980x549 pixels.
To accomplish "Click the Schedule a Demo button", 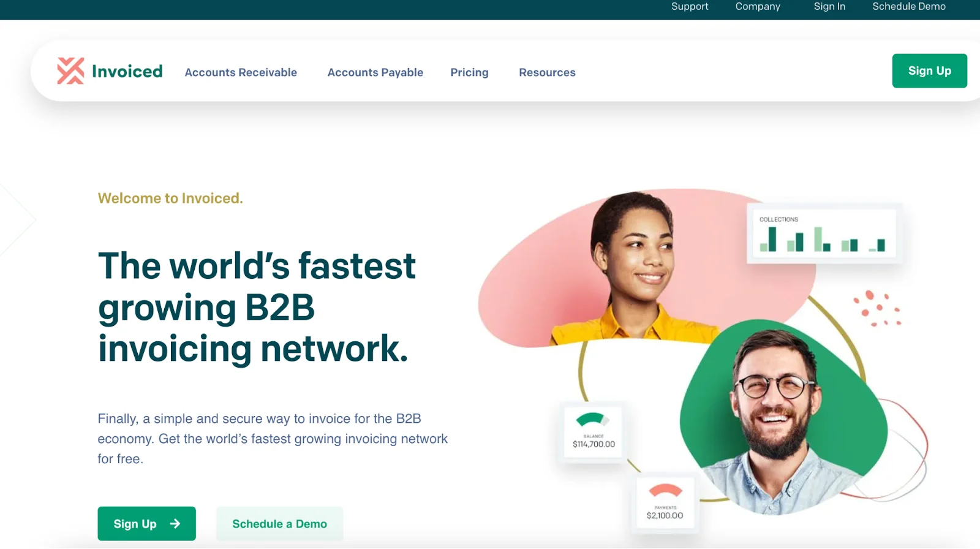I will [x=279, y=523].
